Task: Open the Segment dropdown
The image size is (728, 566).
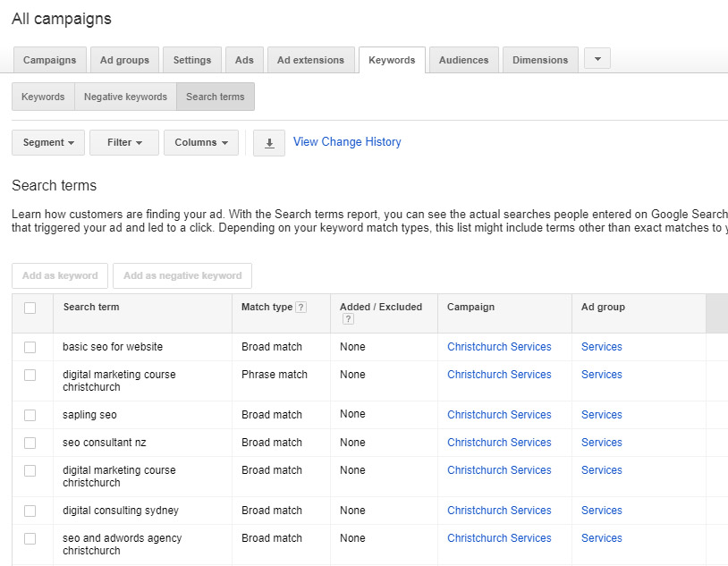Action: [x=47, y=142]
